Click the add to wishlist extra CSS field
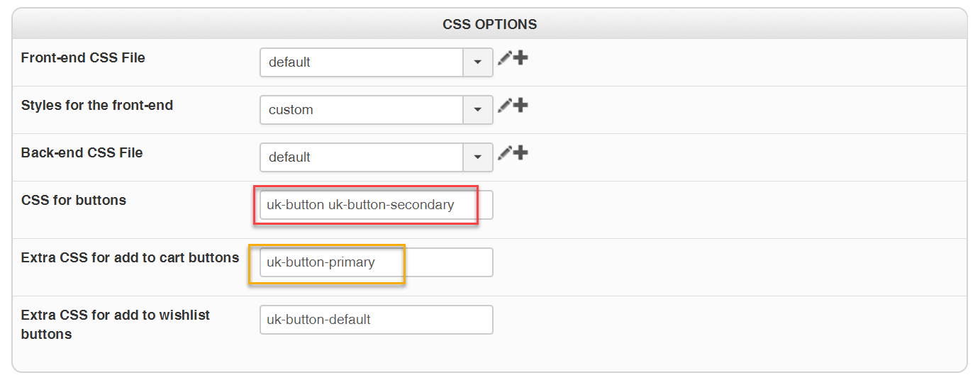The width and height of the screenshot is (980, 380). (x=376, y=320)
